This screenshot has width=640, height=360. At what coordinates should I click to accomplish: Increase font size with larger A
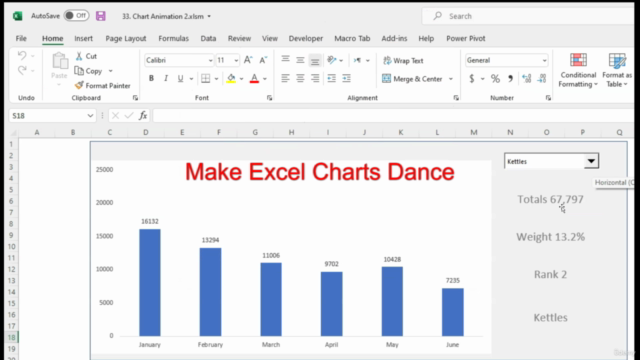(248, 60)
